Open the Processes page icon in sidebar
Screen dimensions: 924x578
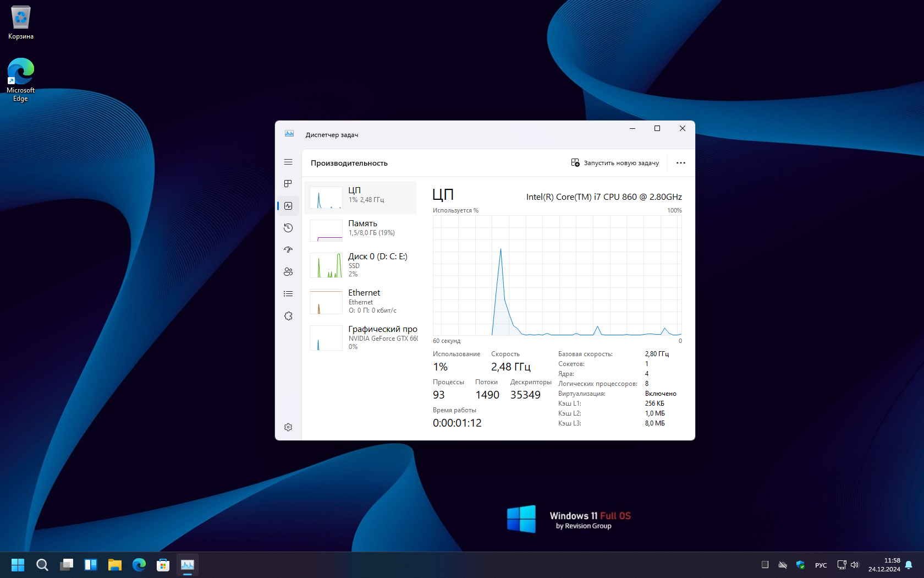[x=288, y=184]
